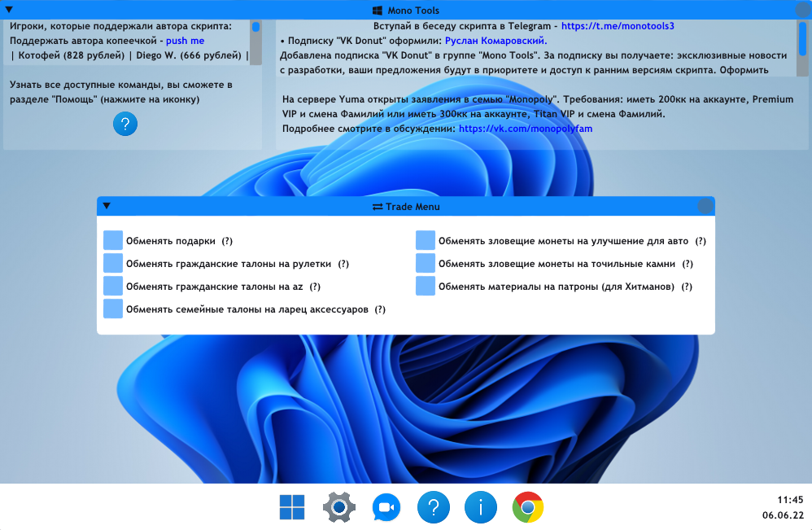Open the vk.com/monopolyfam link

[526, 129]
